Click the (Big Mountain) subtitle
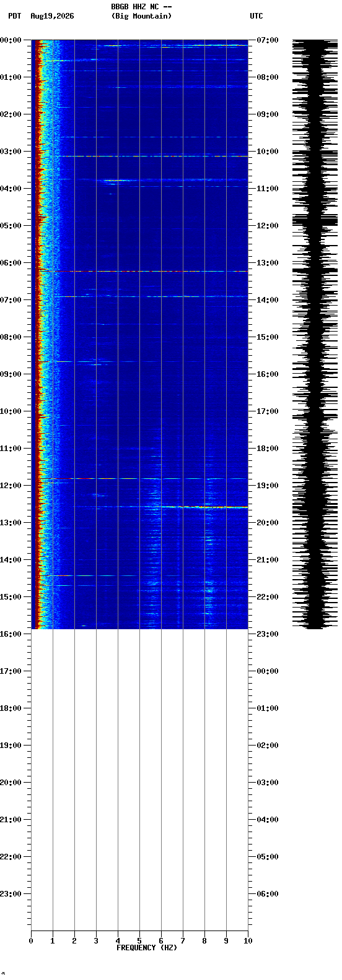This screenshot has width=342, height=980. pyautogui.click(x=141, y=16)
